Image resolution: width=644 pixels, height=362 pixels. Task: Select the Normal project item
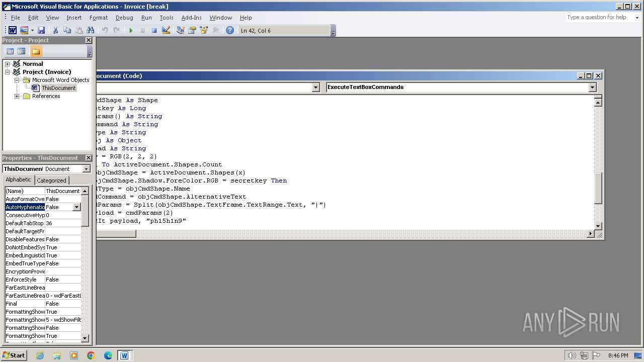(33, 64)
